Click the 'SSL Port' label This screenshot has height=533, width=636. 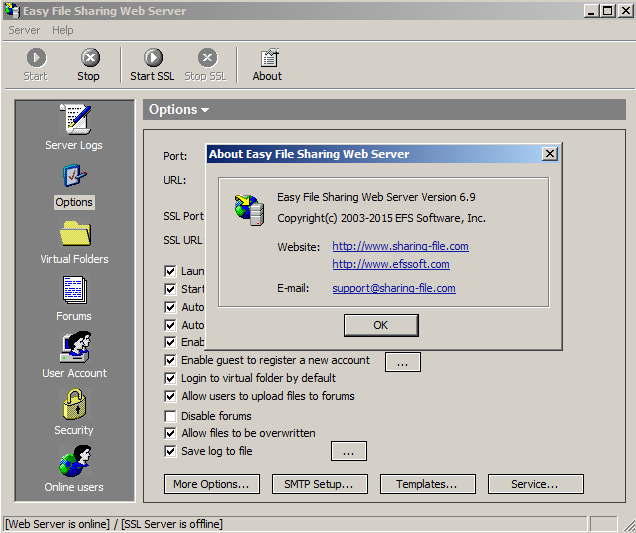coord(184,216)
